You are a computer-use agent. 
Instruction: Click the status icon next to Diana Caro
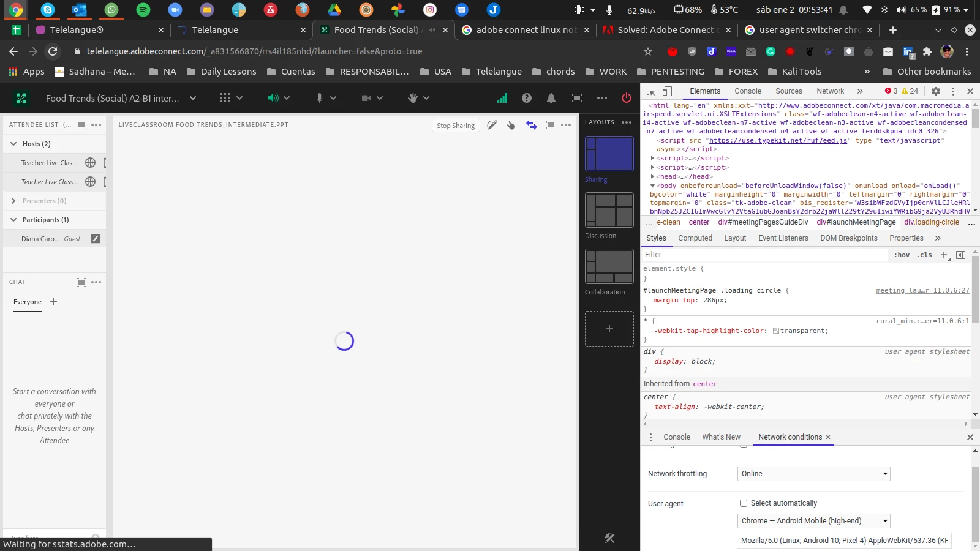point(96,239)
